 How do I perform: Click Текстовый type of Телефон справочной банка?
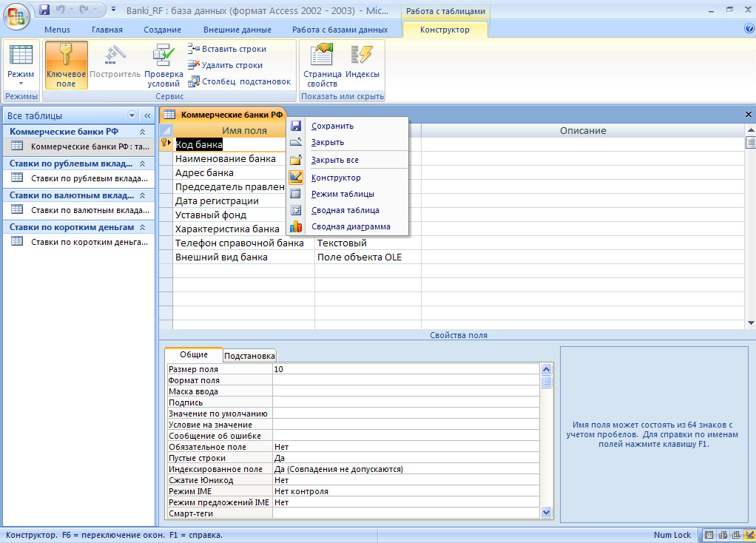pos(368,243)
